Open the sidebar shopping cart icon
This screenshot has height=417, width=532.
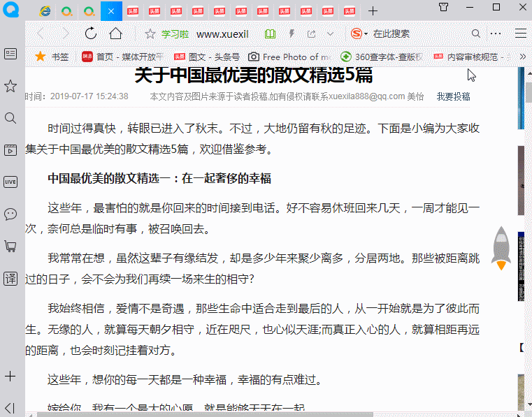(x=10, y=247)
